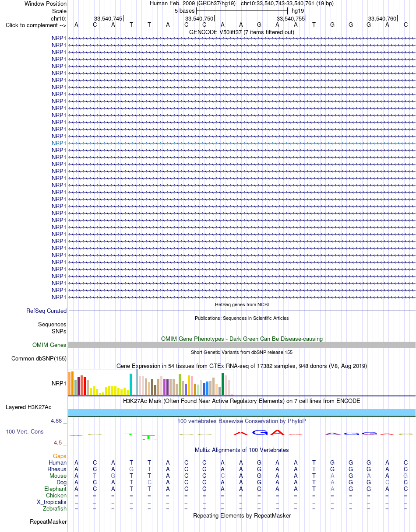This screenshot has height=532, width=416.
Task: Select the SNPs track label
Action: tap(59, 331)
